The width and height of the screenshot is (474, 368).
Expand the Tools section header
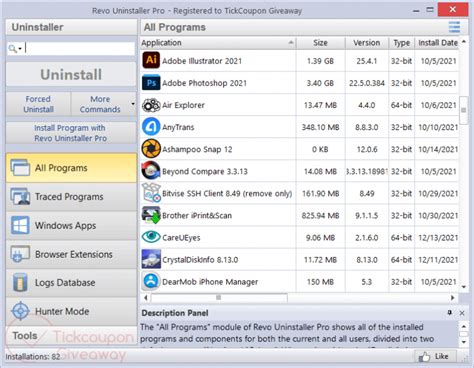point(71,335)
